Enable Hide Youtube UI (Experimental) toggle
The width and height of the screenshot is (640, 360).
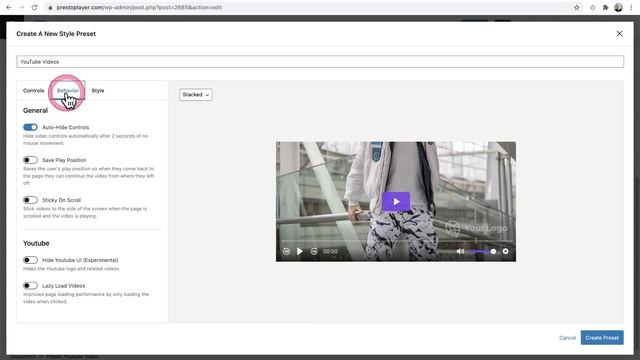pos(30,260)
